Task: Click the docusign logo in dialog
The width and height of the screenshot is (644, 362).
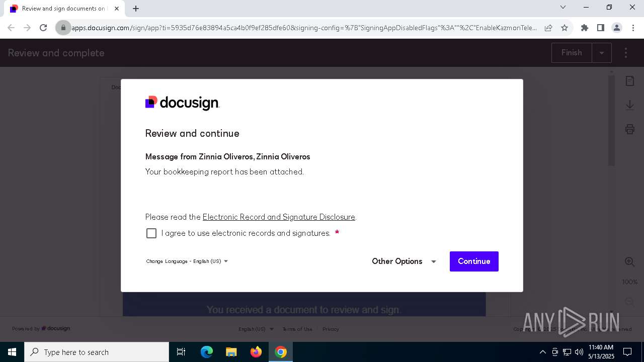Action: (183, 103)
